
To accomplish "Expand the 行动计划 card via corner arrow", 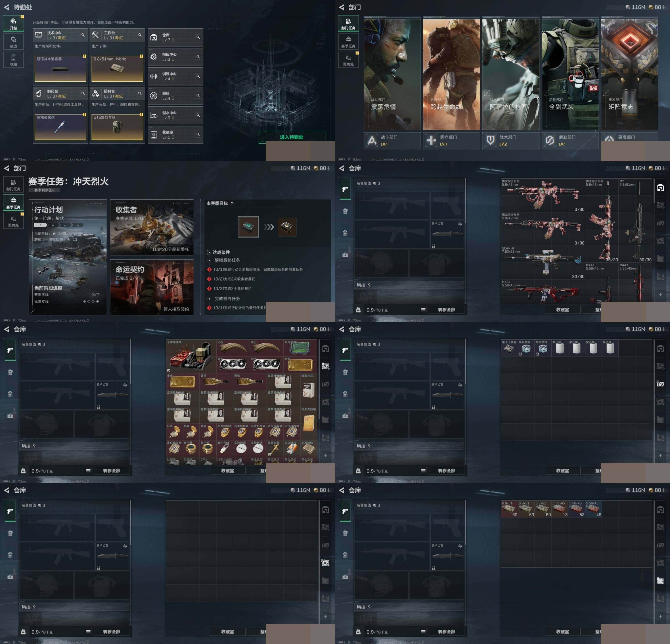I will tap(32, 311).
